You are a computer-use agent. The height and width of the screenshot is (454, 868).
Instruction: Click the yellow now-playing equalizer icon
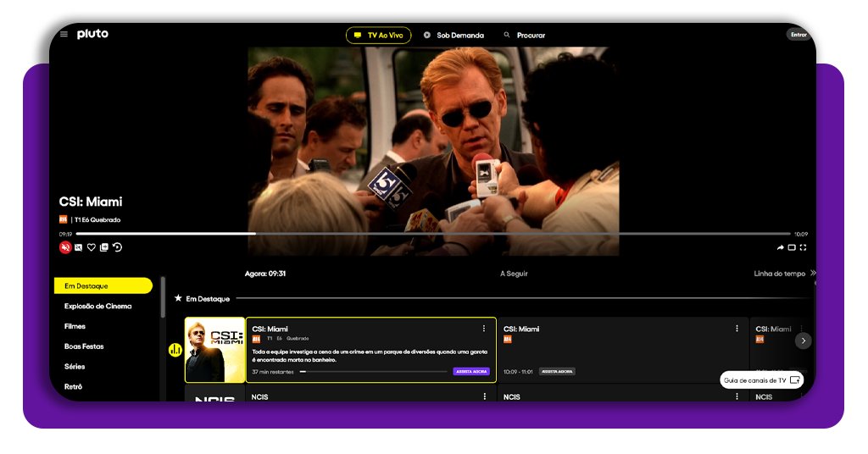175,350
